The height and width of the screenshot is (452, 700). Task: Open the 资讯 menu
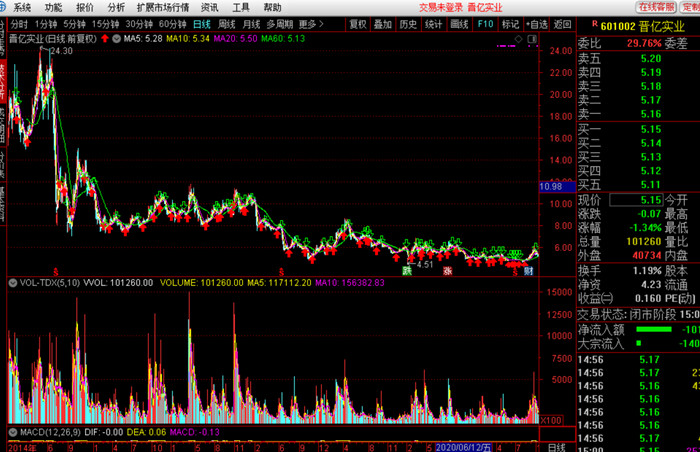click(x=209, y=7)
